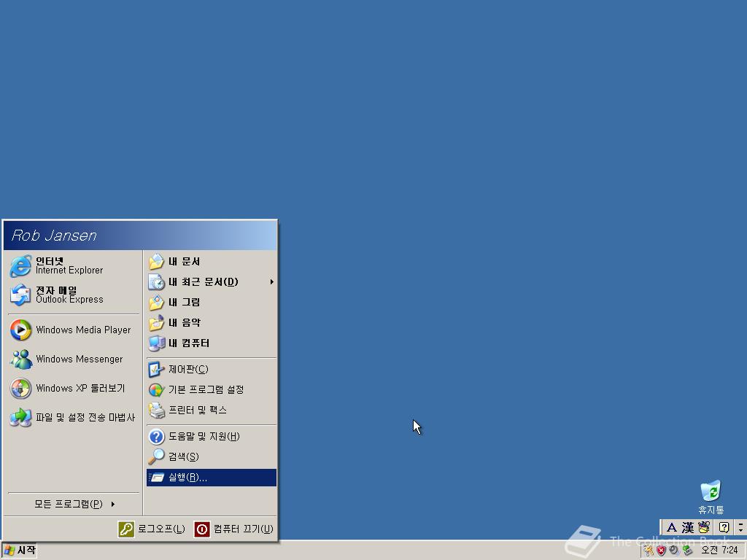The width and height of the screenshot is (747, 560).
Task: Launch 파일 및 설정 전송 마법사
Action: tap(74, 417)
